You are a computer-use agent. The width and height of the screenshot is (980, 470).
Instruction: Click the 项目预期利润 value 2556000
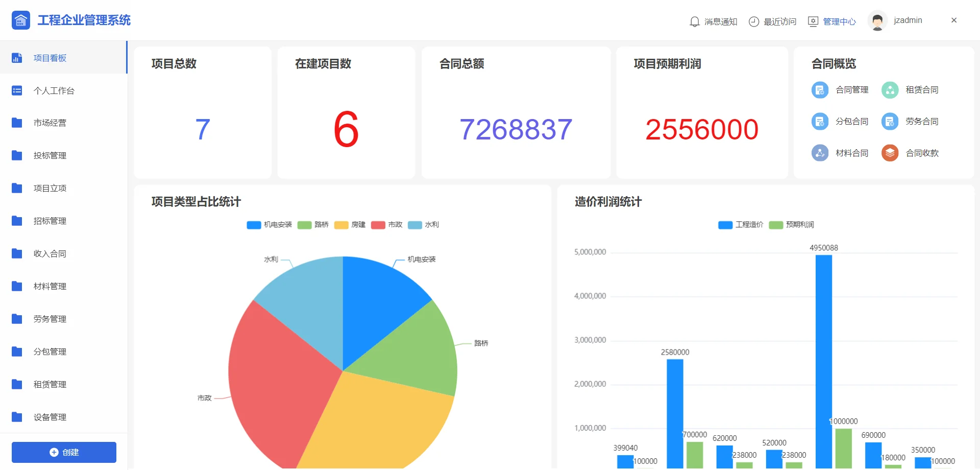click(702, 130)
